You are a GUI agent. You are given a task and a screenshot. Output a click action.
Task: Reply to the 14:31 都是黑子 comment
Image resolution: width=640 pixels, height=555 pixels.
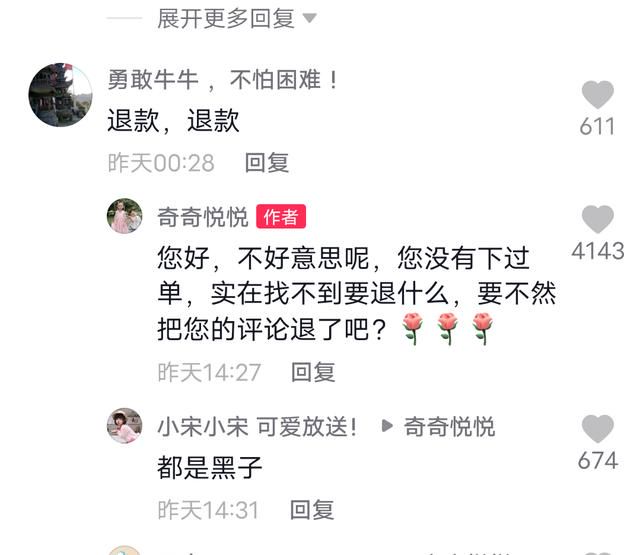312,510
